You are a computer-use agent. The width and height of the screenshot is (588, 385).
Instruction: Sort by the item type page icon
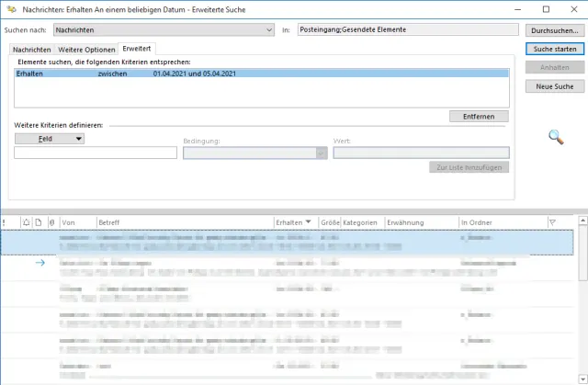39,222
